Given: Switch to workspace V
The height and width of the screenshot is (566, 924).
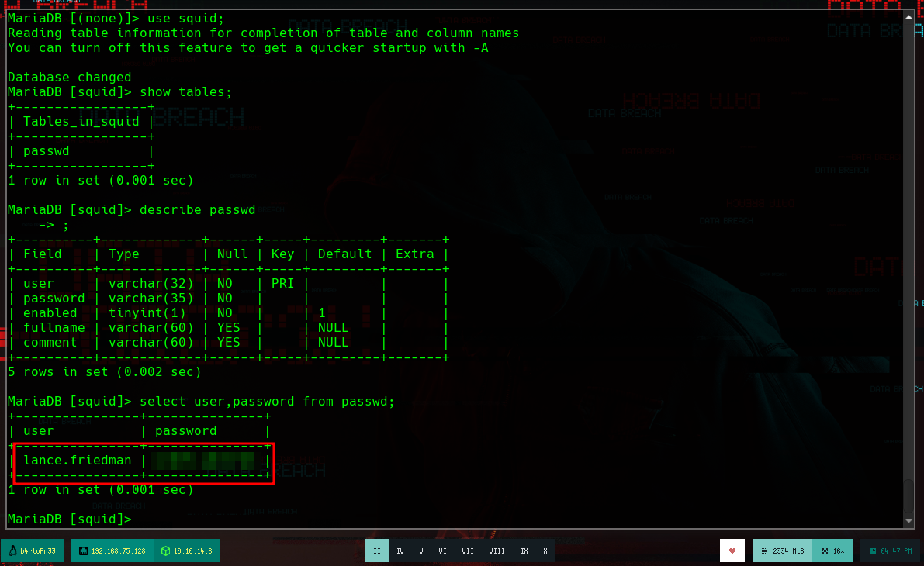Looking at the screenshot, I should pyautogui.click(x=421, y=551).
